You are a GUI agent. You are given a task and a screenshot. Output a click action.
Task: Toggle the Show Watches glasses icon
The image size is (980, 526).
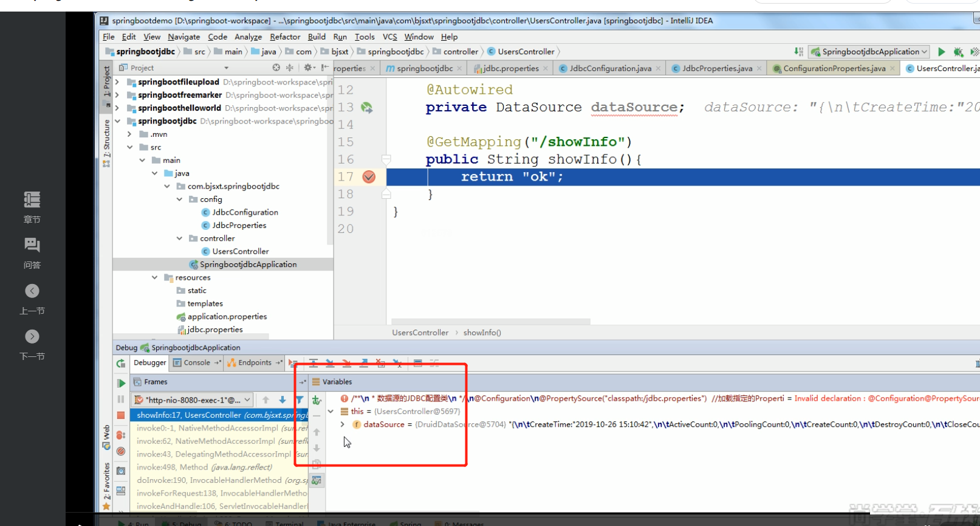317,480
